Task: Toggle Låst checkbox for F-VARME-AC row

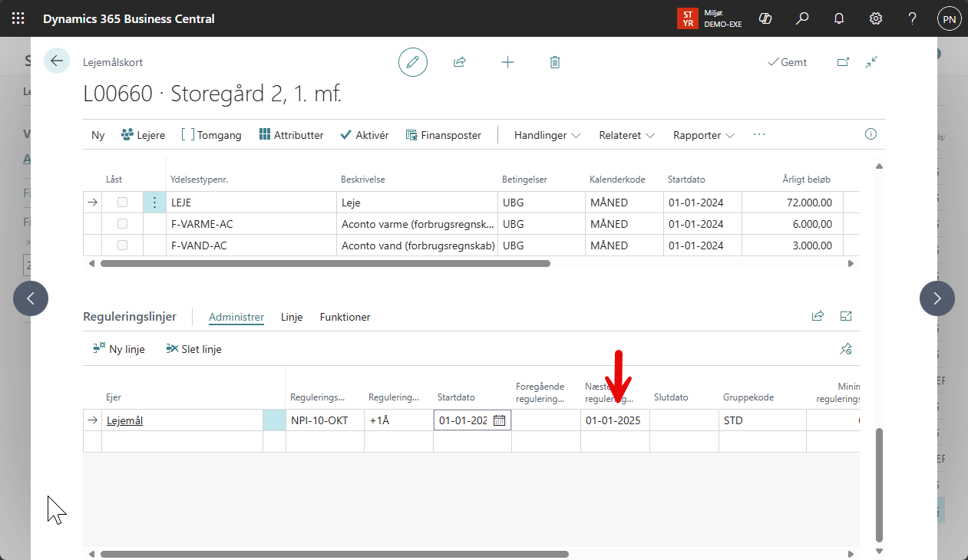Action: pyautogui.click(x=122, y=224)
